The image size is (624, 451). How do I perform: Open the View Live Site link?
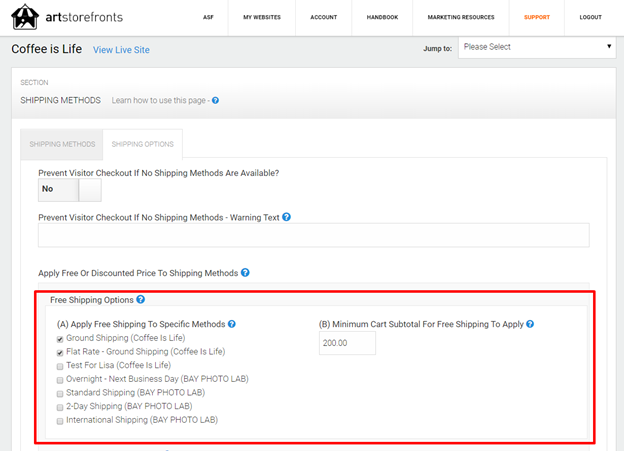(121, 50)
